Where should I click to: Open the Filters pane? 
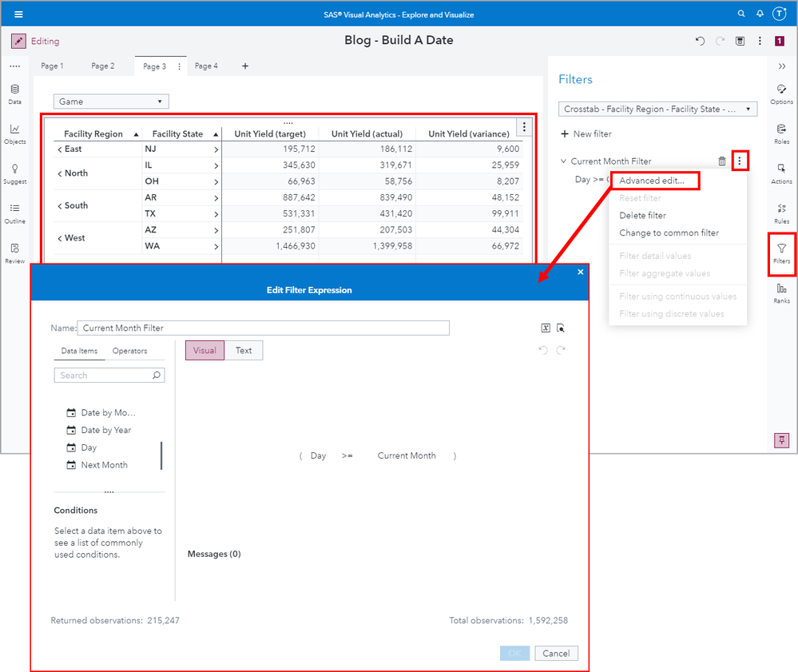click(x=782, y=253)
